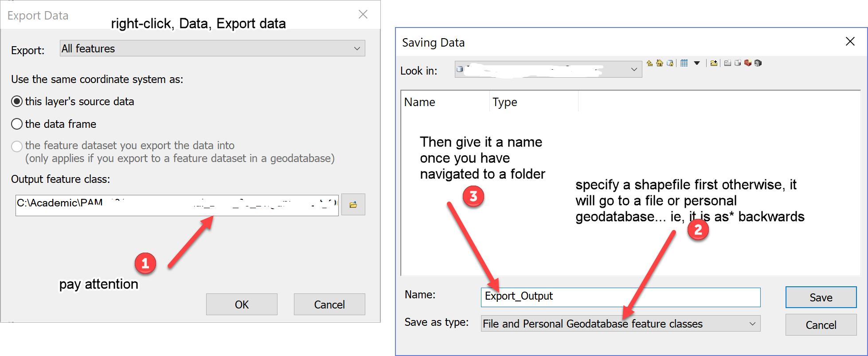The width and height of the screenshot is (868, 356).
Task: Expand the "Save as type" dropdown
Action: pos(620,324)
